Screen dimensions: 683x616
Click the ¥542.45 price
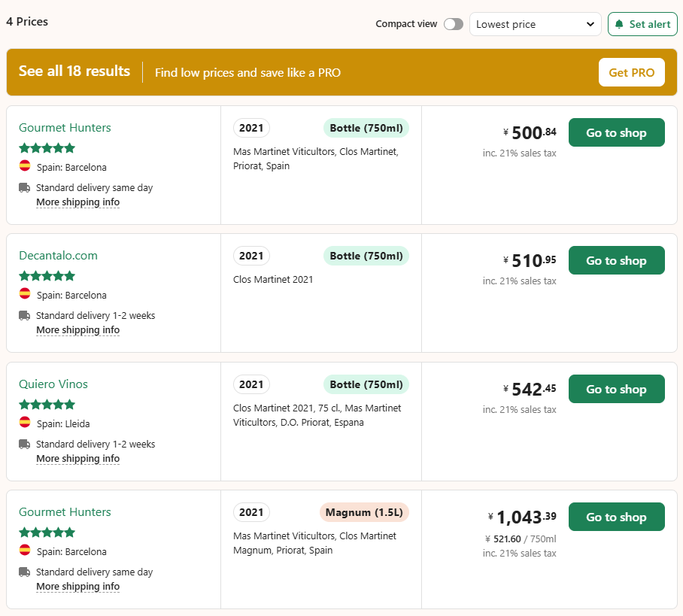point(530,389)
